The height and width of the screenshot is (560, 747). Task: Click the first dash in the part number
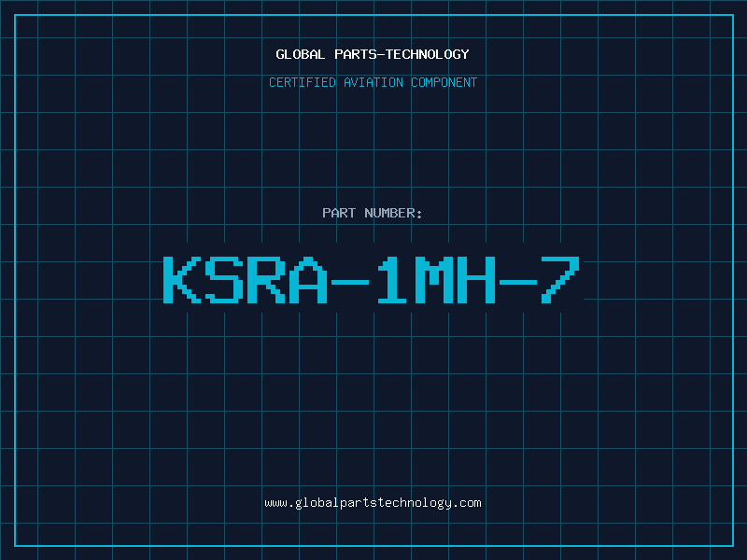coord(350,282)
